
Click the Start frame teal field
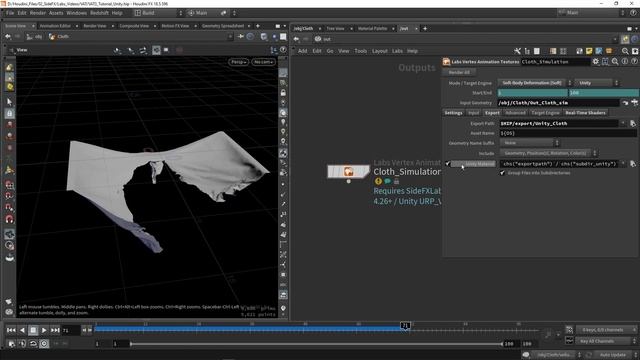pos(532,93)
